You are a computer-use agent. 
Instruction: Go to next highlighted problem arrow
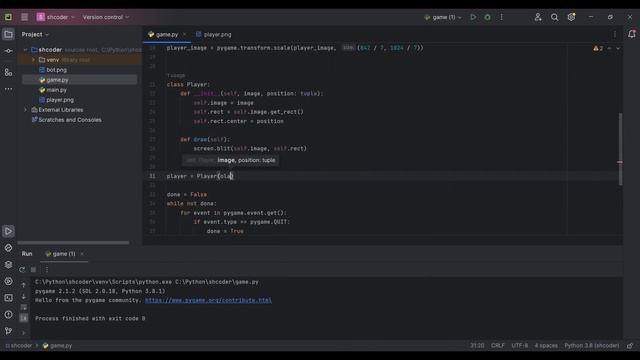click(x=618, y=48)
